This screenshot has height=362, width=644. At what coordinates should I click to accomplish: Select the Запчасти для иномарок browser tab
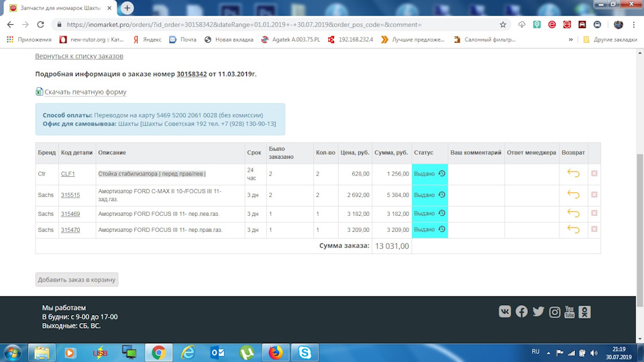[61, 8]
